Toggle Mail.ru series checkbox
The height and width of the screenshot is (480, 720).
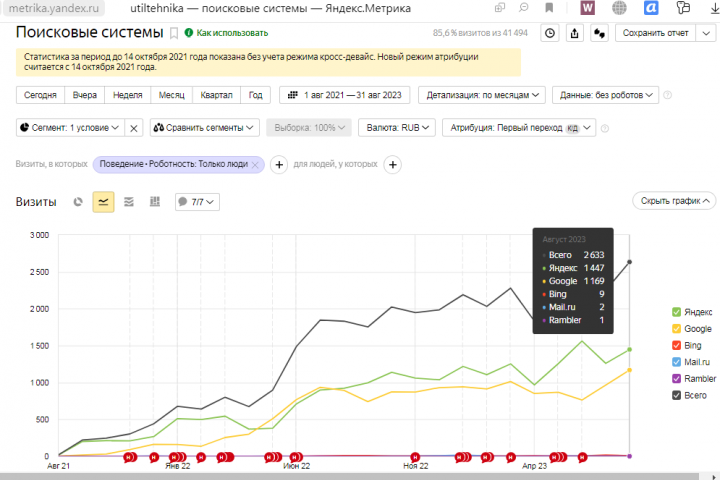[x=676, y=362]
